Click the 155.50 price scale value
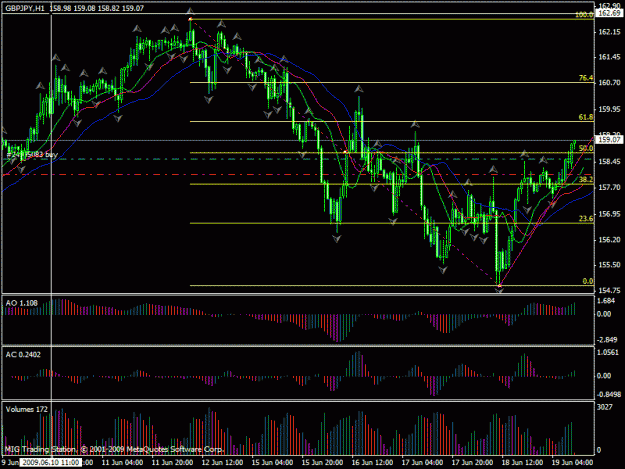625x469 pixels. click(609, 265)
